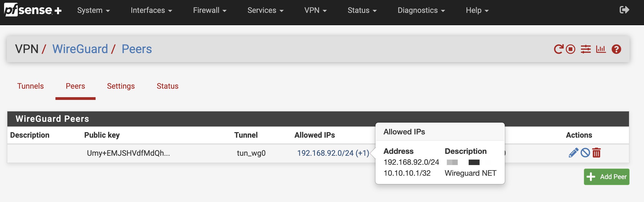Click the Add Peer button
The image size is (644, 202).
(607, 177)
